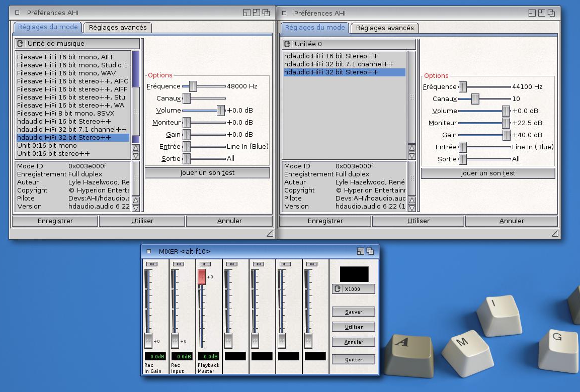Click scroll down arrow in right info panel

point(412,208)
